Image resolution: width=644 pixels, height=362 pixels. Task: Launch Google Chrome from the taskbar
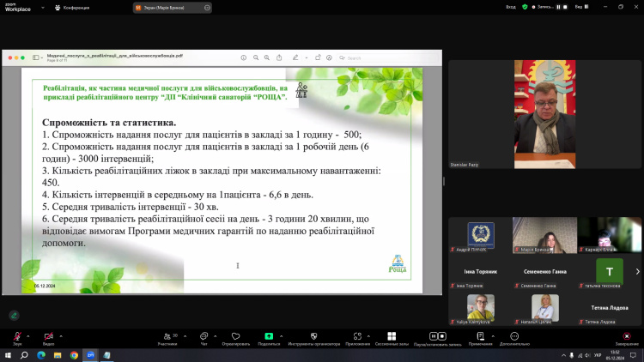(x=74, y=355)
